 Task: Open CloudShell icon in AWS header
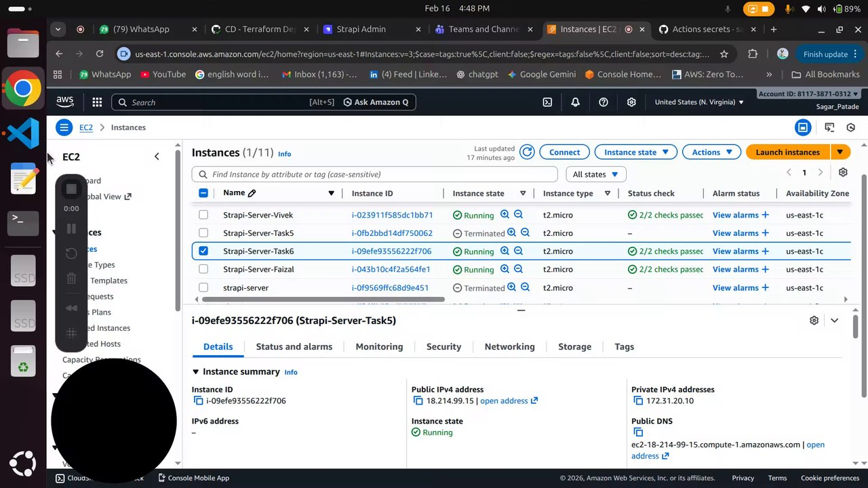pyautogui.click(x=547, y=102)
